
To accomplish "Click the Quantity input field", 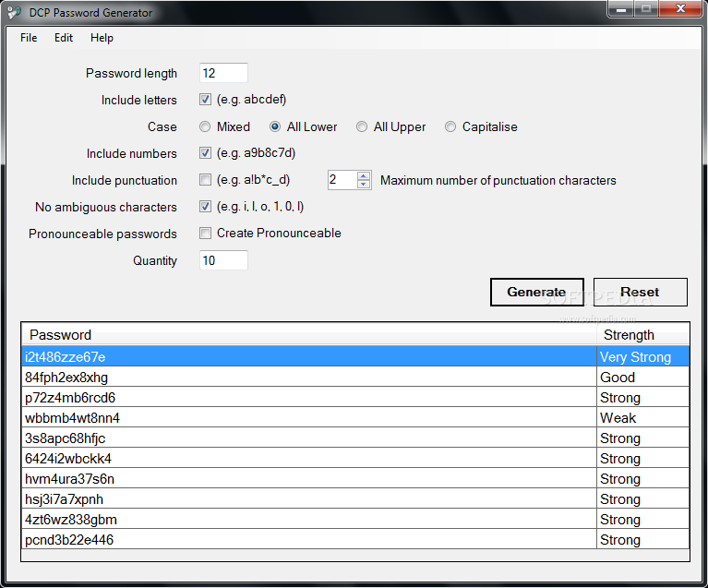I will click(223, 260).
